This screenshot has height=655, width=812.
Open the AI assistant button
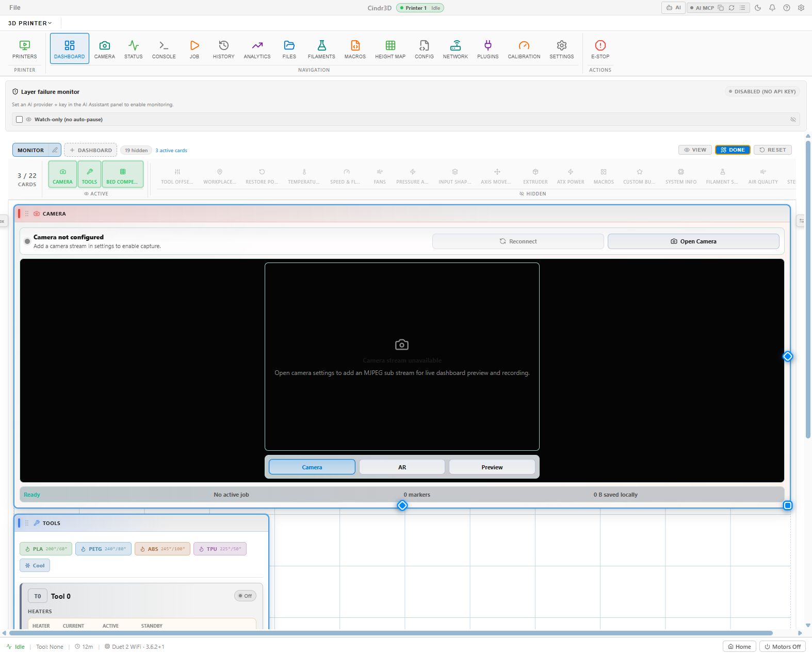(673, 8)
